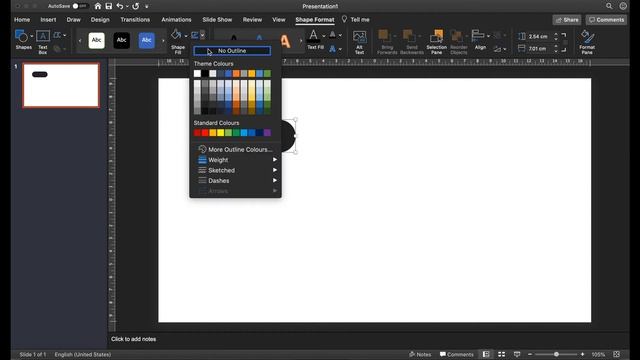Expand the Sketched submenu

point(235,170)
